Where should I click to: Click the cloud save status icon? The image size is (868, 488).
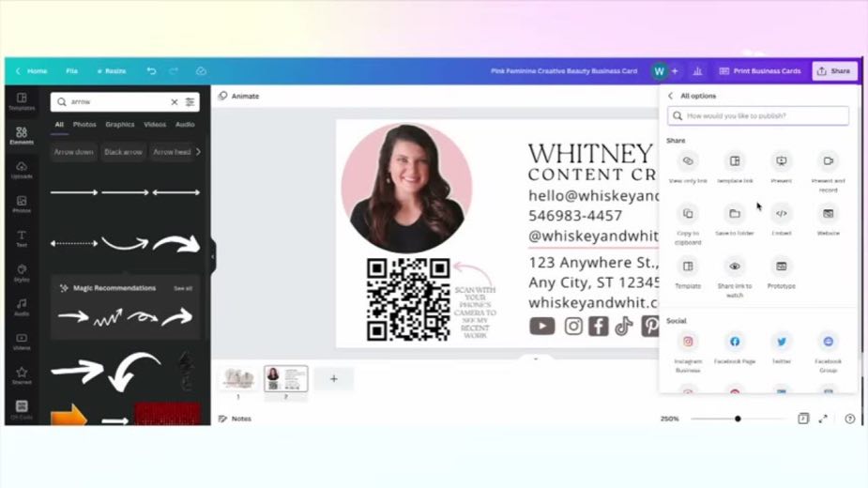[x=201, y=71]
